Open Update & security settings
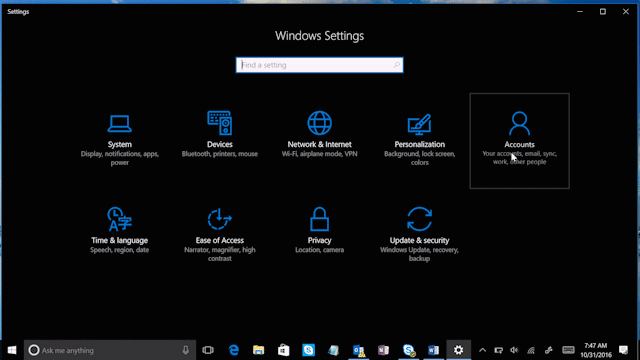 (x=420, y=236)
